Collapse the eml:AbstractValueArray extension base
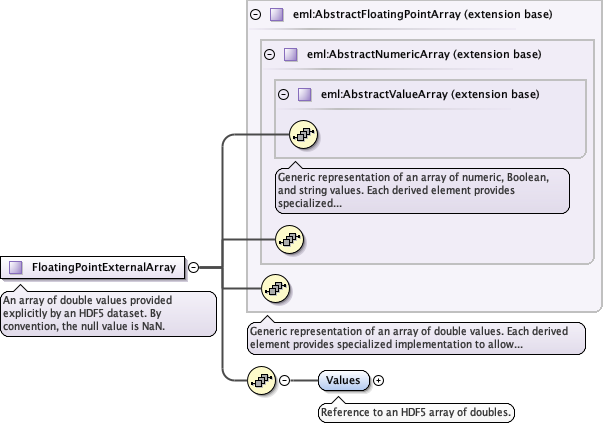 coord(283,95)
